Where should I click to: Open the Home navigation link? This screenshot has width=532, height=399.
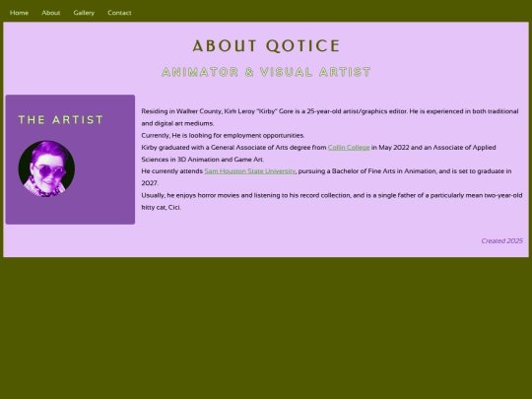pos(19,13)
